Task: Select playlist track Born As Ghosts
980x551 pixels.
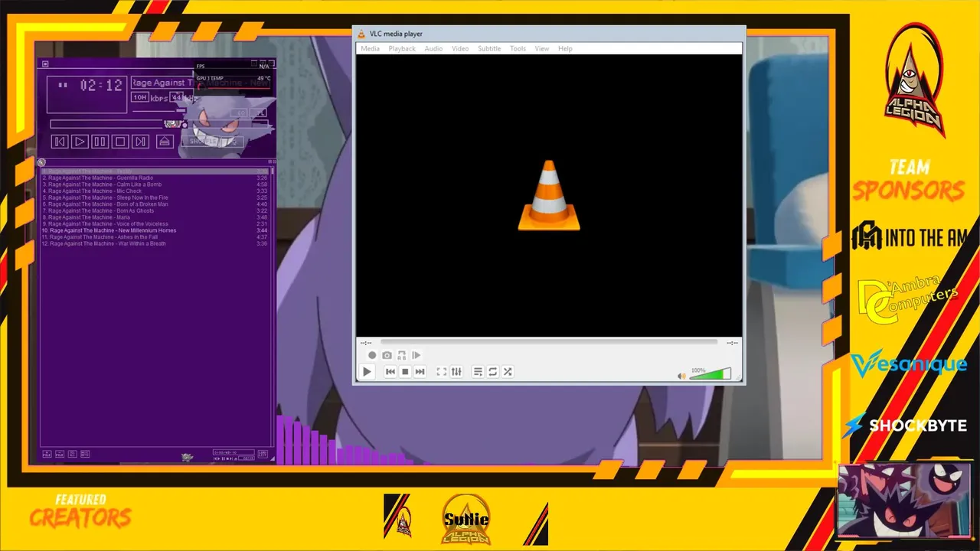Action: point(155,210)
